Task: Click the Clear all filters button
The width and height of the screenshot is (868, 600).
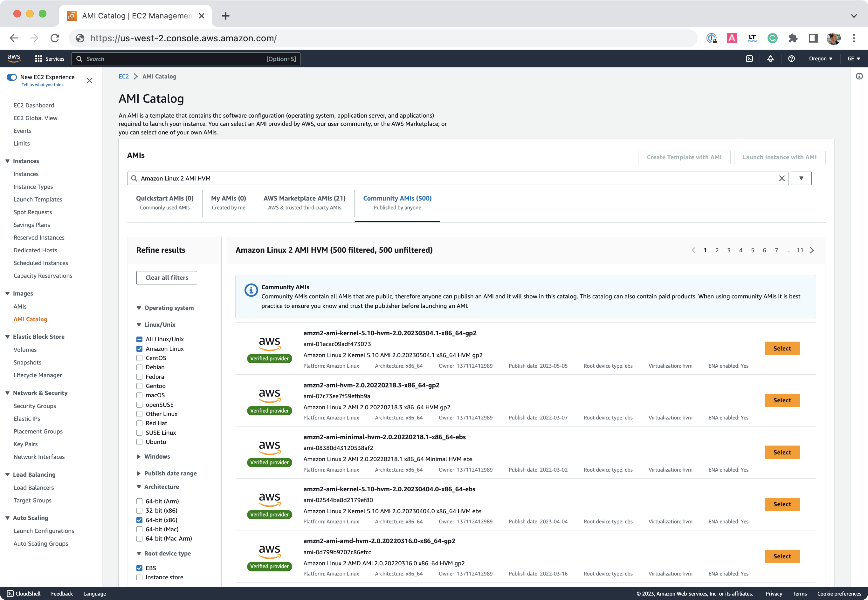Action: pos(166,277)
